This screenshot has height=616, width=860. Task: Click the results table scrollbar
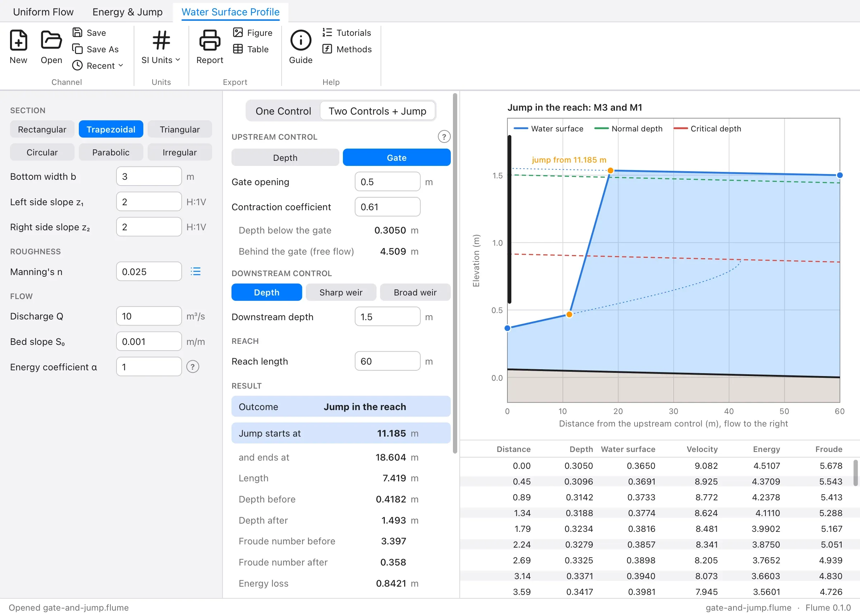coord(855,473)
